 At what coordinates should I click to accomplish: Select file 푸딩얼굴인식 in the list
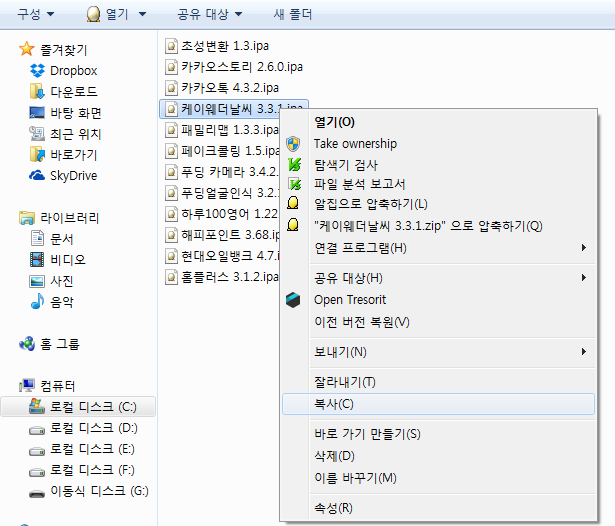222,193
